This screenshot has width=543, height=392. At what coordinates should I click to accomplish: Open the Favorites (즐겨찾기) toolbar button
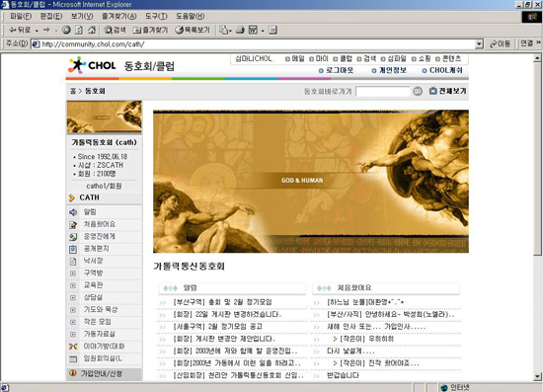(151, 31)
